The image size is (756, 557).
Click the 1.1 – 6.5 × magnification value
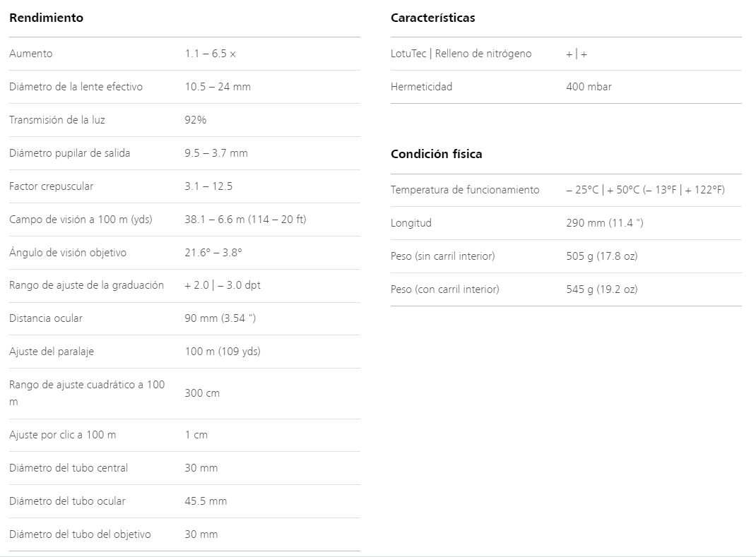coord(211,54)
